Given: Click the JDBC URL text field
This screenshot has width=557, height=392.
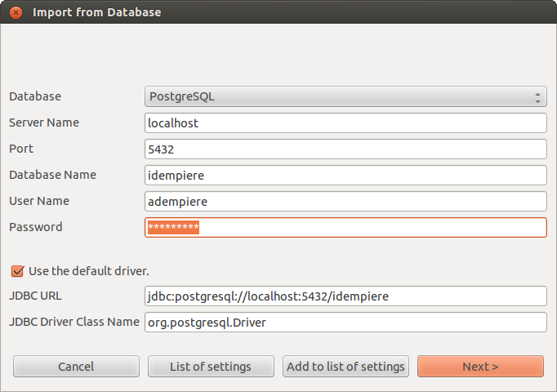Looking at the screenshot, I should (x=345, y=296).
